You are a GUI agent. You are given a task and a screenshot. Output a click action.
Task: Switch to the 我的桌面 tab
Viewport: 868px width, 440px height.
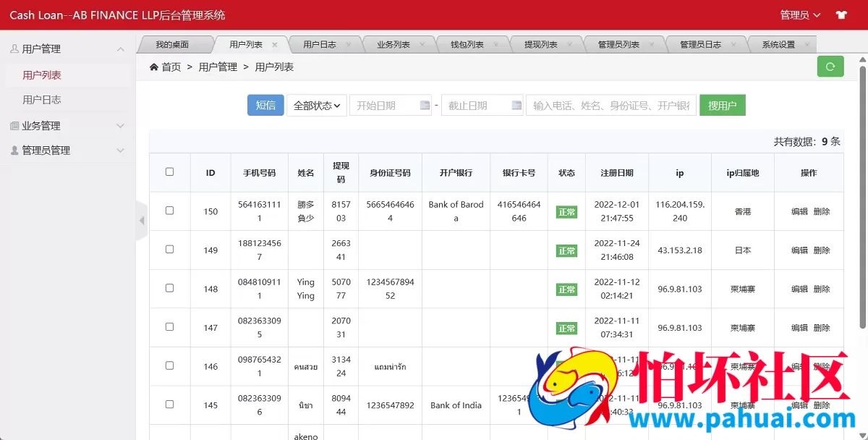pyautogui.click(x=172, y=44)
